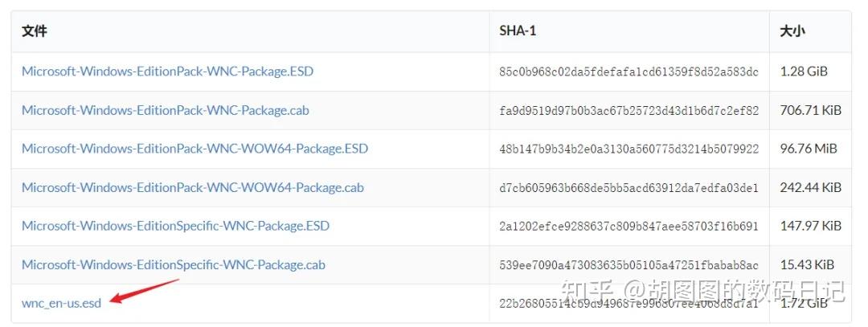Click the SHA-1 hash starting d7cb6059
The height and width of the screenshot is (327, 868).
tap(628, 188)
